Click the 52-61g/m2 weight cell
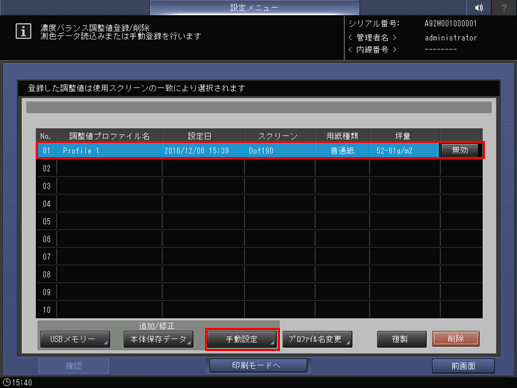Screen dimensions: 517x388 pyautogui.click(x=404, y=151)
